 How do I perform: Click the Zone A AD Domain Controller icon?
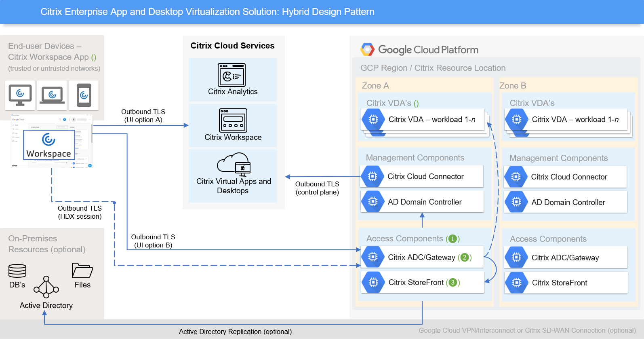pos(373,201)
